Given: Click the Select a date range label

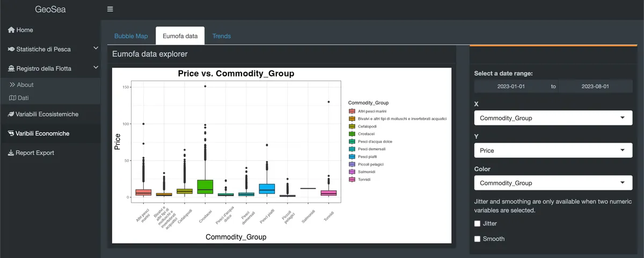Looking at the screenshot, I should 503,74.
